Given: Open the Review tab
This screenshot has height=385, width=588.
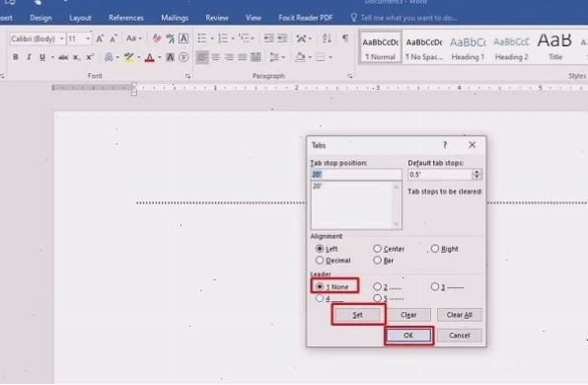Looking at the screenshot, I should pyautogui.click(x=217, y=18).
